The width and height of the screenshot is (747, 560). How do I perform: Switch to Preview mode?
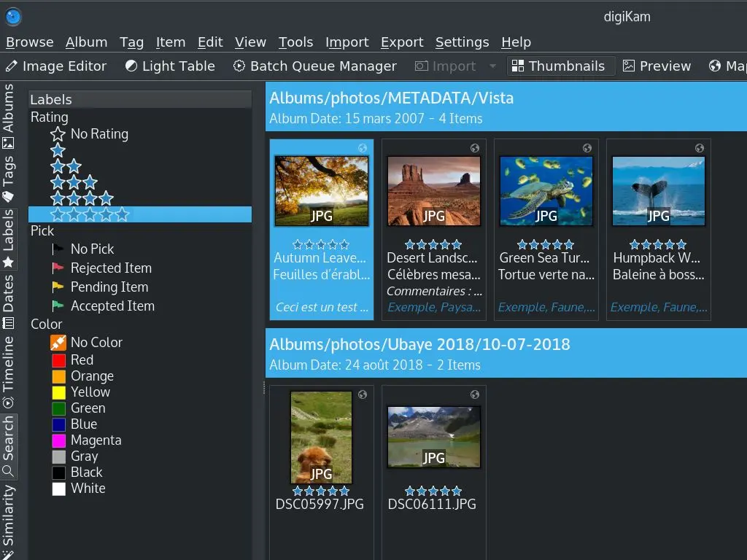tap(656, 66)
